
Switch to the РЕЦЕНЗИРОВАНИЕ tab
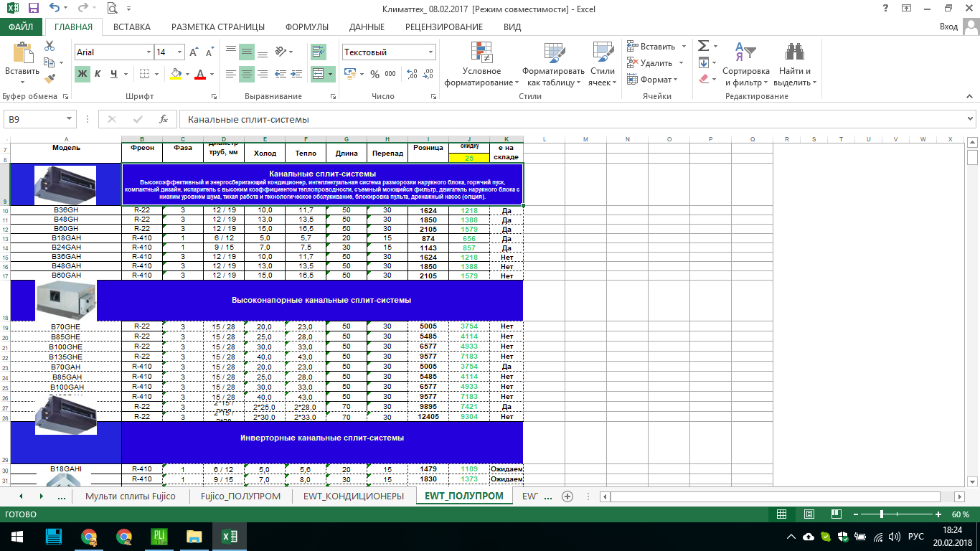pos(444,27)
